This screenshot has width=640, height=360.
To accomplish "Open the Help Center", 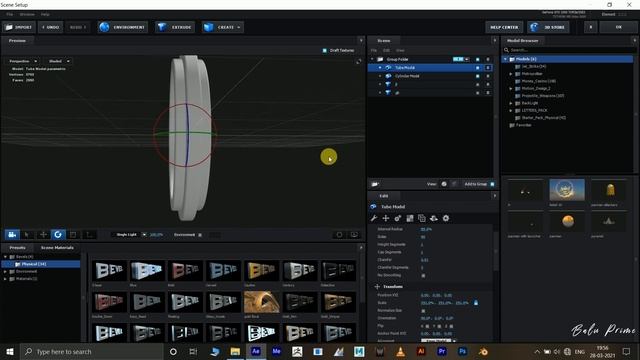I will click(x=504, y=27).
